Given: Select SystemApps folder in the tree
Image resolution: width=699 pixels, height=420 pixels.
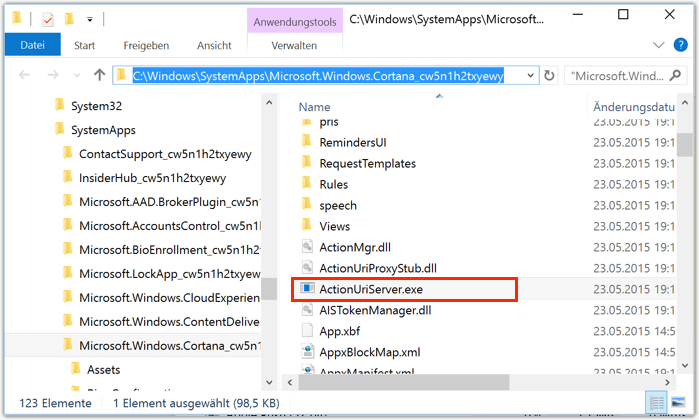Looking at the screenshot, I should tap(103, 130).
